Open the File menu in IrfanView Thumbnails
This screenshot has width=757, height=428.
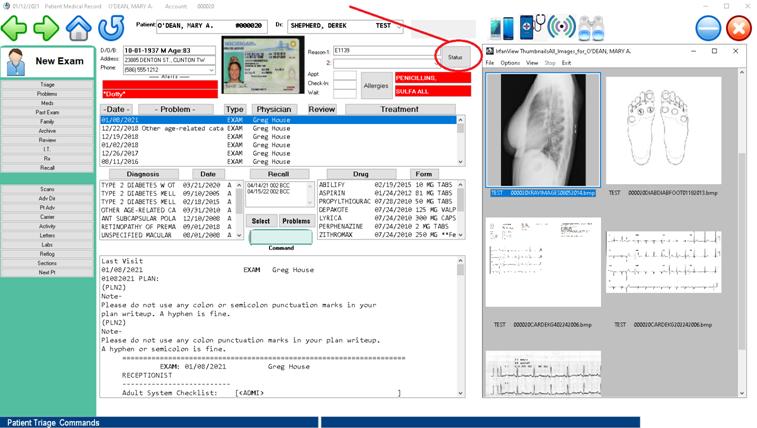[490, 63]
